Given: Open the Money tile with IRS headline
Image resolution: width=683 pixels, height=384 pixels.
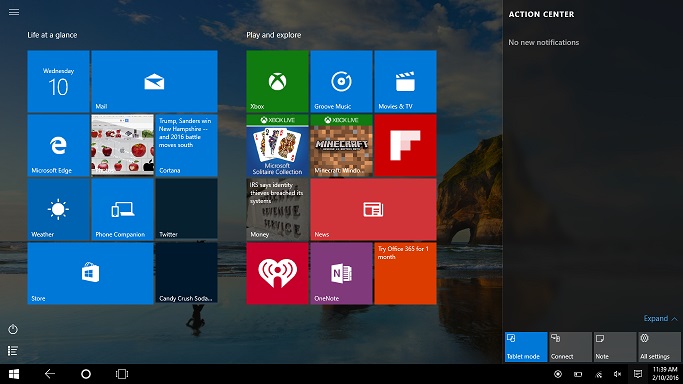Looking at the screenshot, I should (x=277, y=209).
